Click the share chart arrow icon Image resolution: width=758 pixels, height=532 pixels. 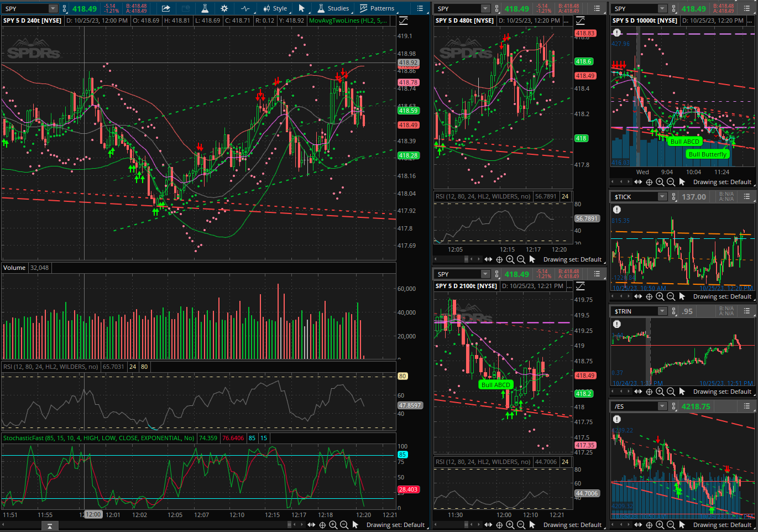pos(166,8)
